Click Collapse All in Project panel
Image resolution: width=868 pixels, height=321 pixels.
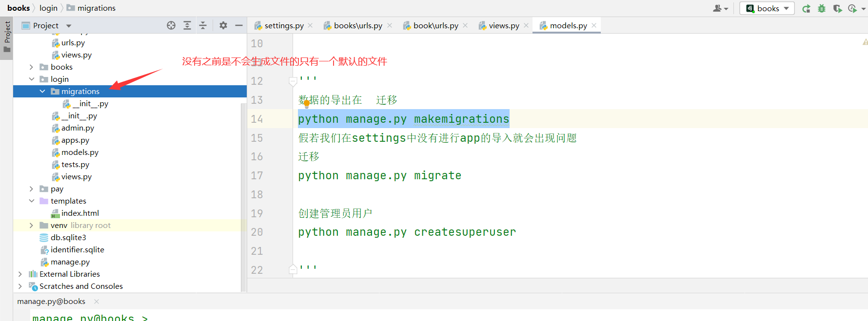pos(203,25)
